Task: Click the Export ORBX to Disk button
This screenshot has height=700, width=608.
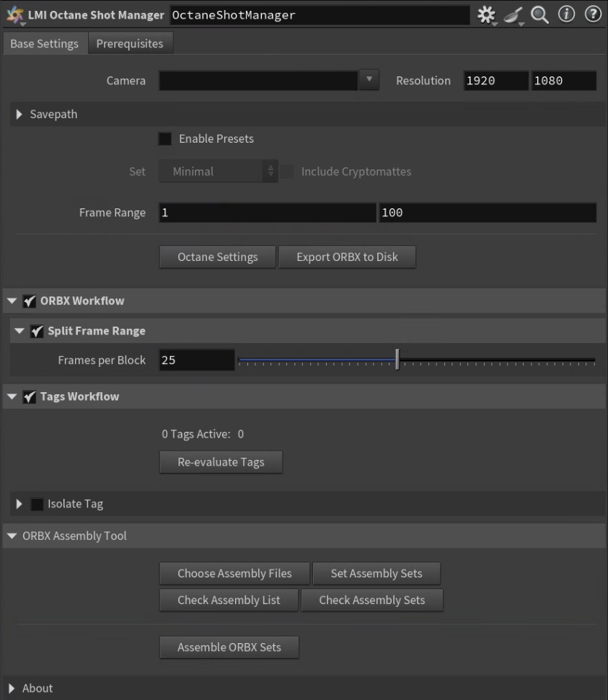Action: (347, 257)
